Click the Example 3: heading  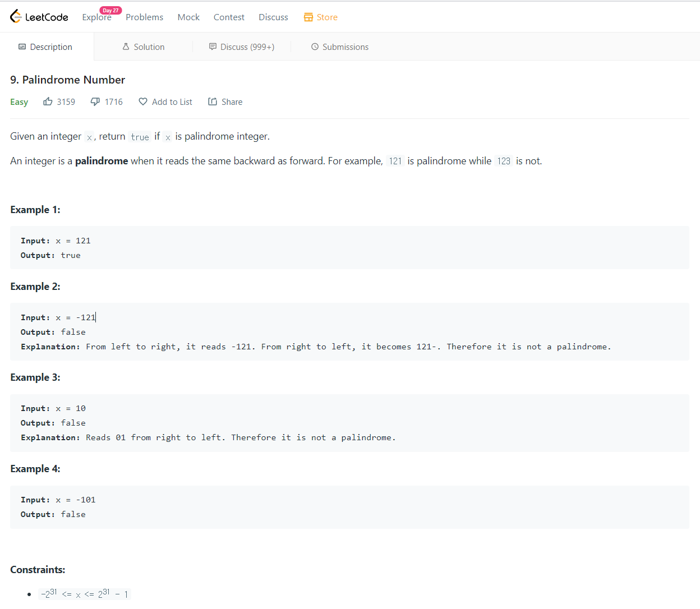coord(35,377)
